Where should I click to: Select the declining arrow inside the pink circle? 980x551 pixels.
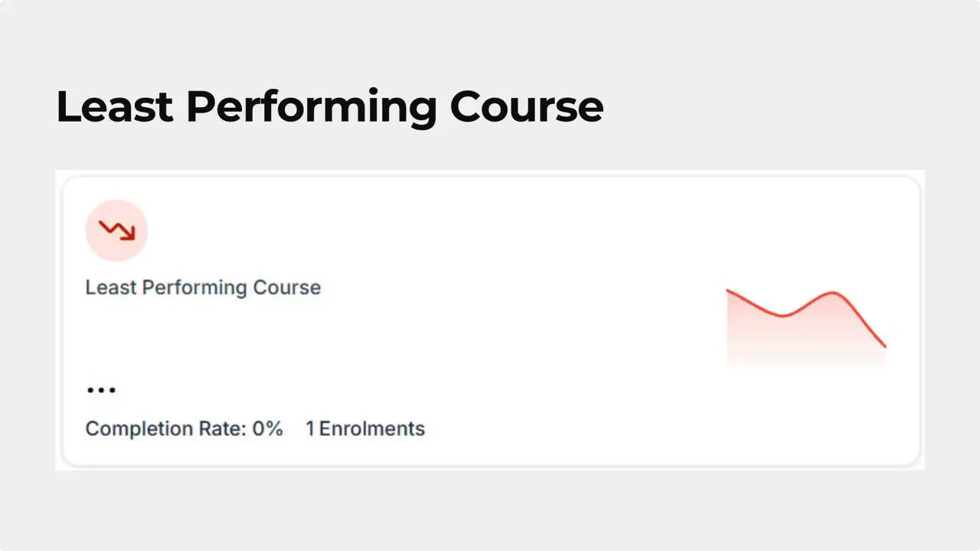[x=116, y=230]
